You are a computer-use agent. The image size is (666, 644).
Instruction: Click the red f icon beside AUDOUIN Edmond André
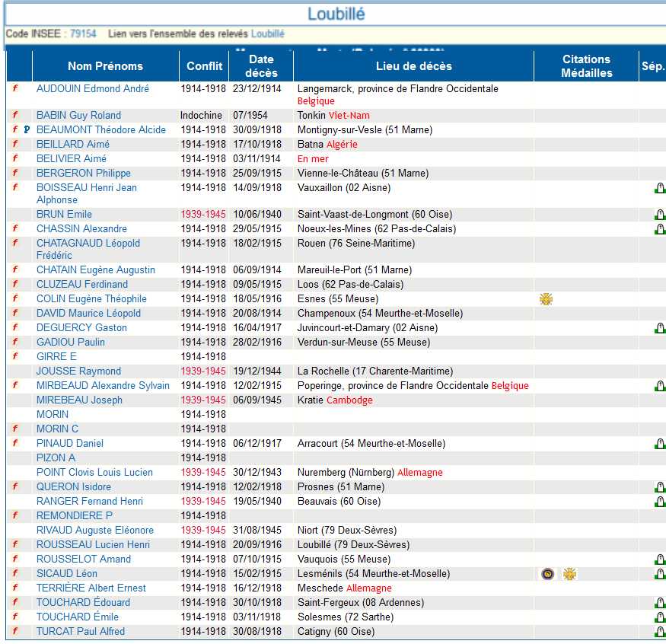(x=14, y=89)
